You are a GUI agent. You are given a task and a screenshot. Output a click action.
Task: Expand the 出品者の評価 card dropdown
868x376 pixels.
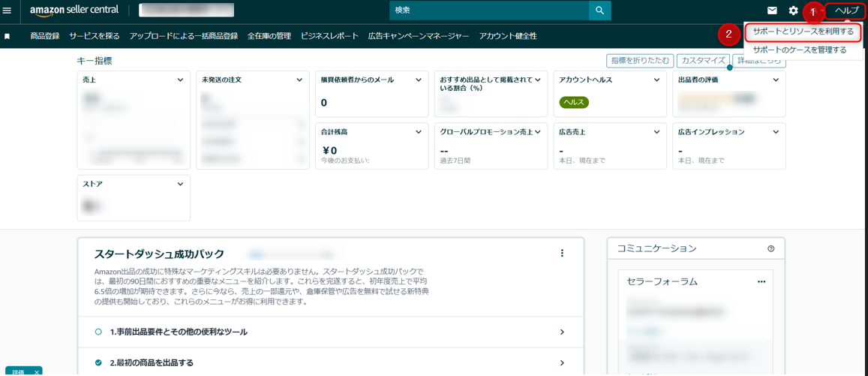pos(776,80)
